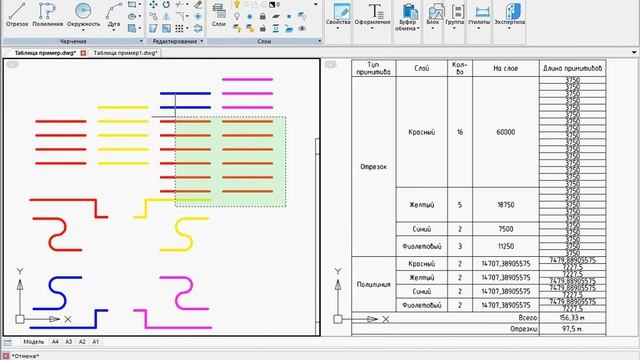
Task: Switch to A4 layout tab
Action: pyautogui.click(x=55, y=342)
